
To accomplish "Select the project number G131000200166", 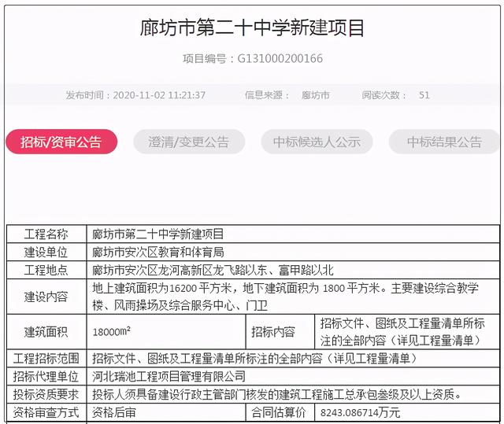I will 280,59.
